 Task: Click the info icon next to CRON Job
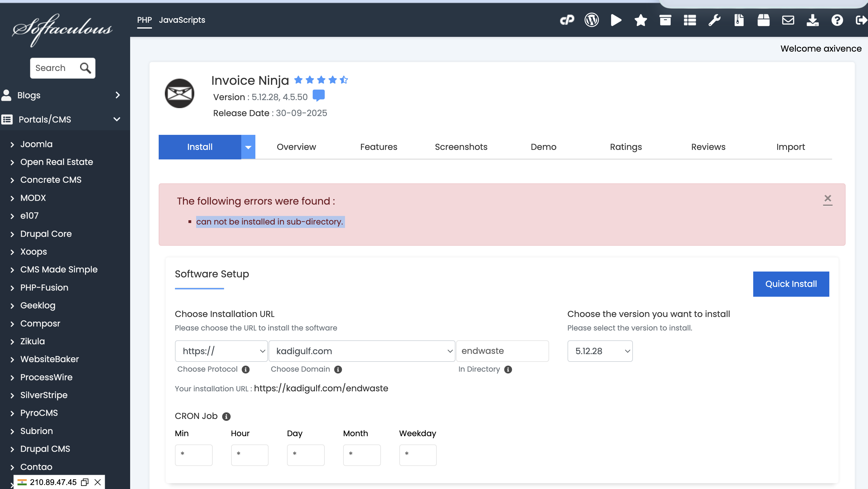227,417
